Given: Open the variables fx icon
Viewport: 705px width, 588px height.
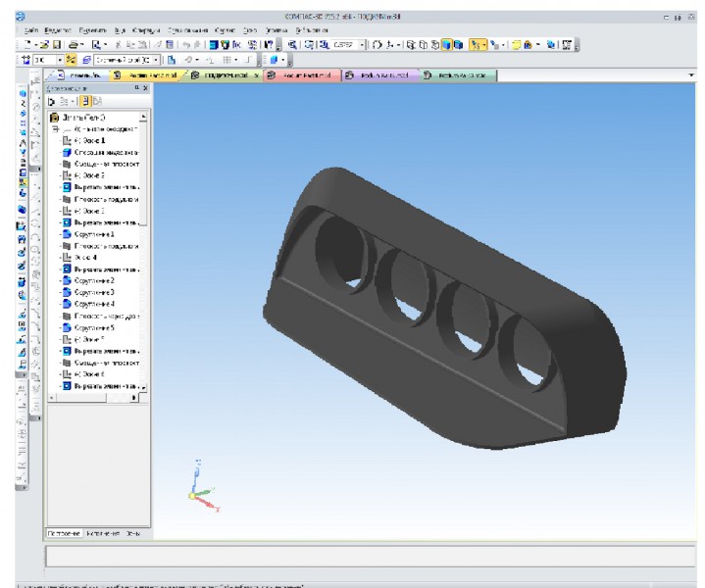Looking at the screenshot, I should (x=236, y=44).
